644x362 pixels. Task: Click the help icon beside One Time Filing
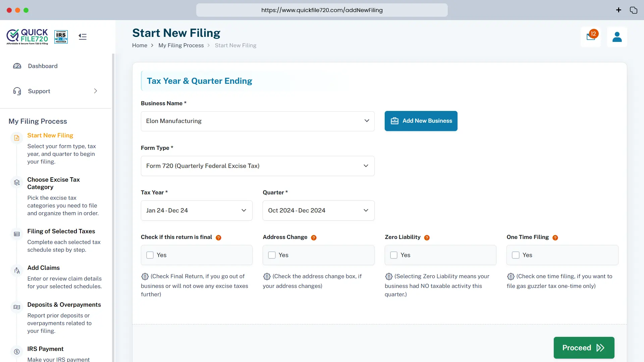pyautogui.click(x=555, y=238)
